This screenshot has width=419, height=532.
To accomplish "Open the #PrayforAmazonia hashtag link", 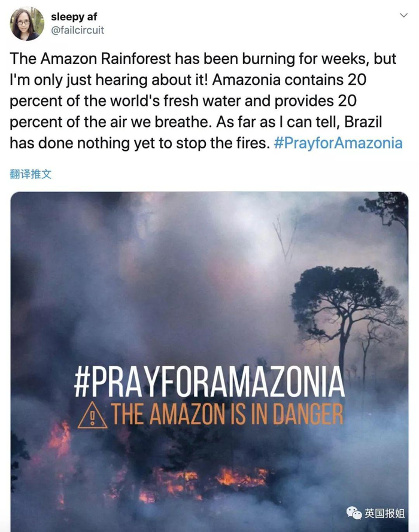I will point(338,144).
